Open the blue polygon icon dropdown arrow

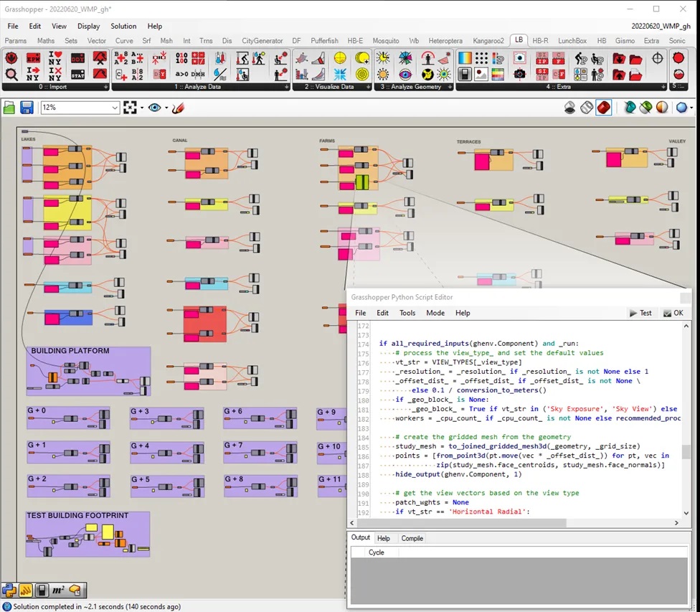[691, 108]
